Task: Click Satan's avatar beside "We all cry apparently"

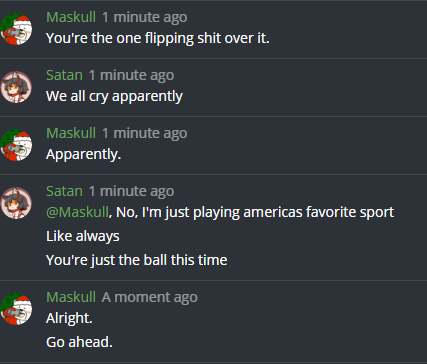Action: pyautogui.click(x=16, y=87)
